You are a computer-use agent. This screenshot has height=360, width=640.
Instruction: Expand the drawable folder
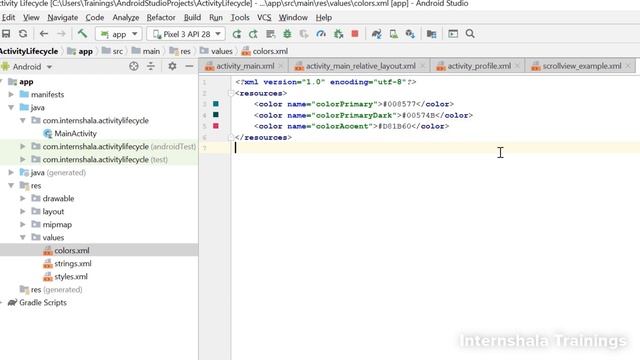23,198
